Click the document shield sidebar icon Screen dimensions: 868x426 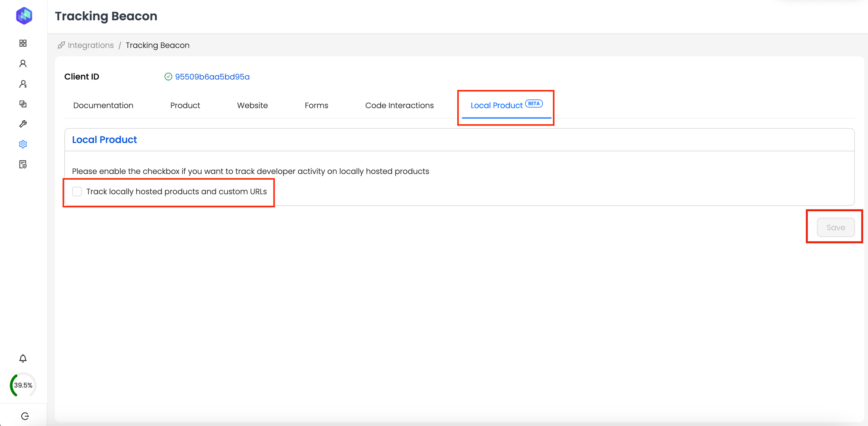23,164
